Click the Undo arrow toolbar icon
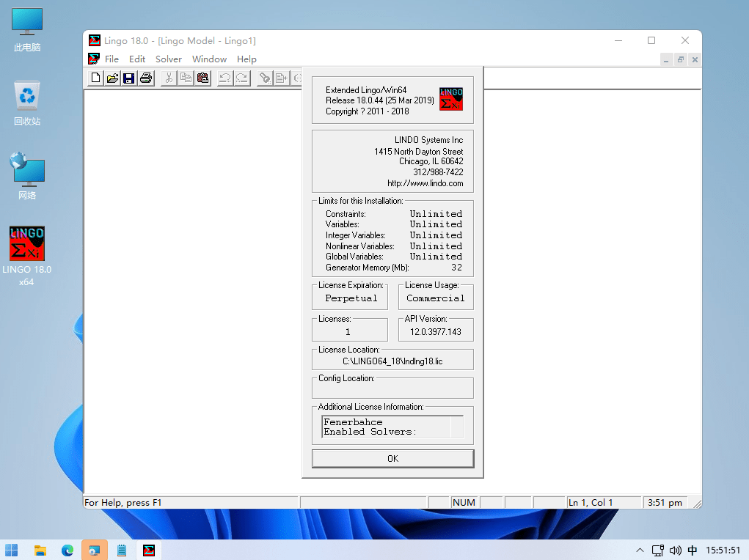The height and width of the screenshot is (560, 749). tap(224, 78)
